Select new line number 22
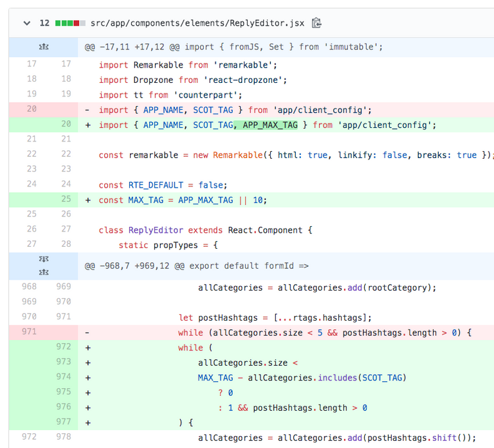 click(66, 154)
